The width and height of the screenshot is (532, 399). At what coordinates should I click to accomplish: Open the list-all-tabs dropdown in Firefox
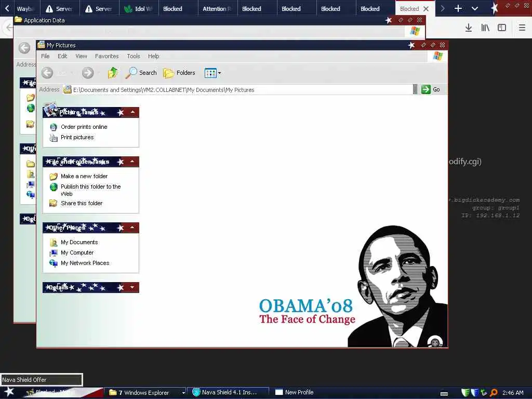pos(475,8)
